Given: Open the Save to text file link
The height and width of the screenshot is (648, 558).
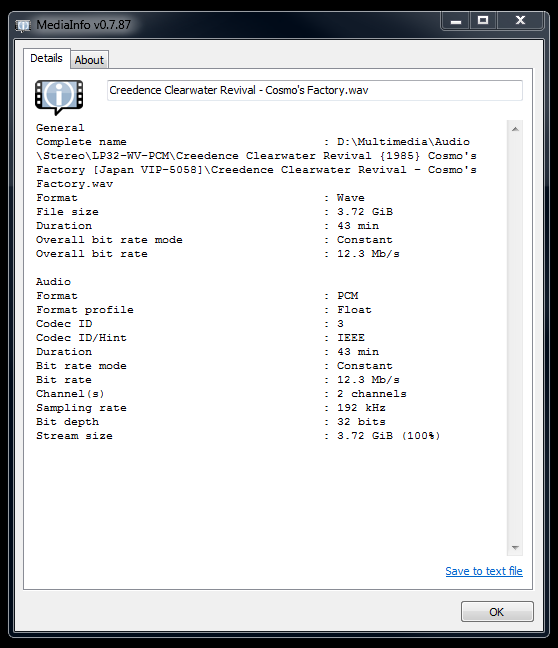Looking at the screenshot, I should [484, 571].
